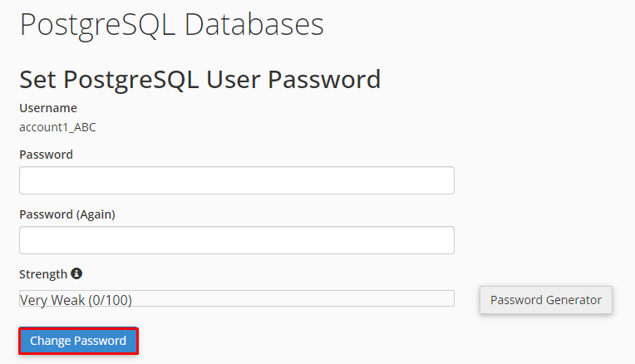635x364 pixels.
Task: Click the Strength info icon
Action: pyautogui.click(x=76, y=273)
